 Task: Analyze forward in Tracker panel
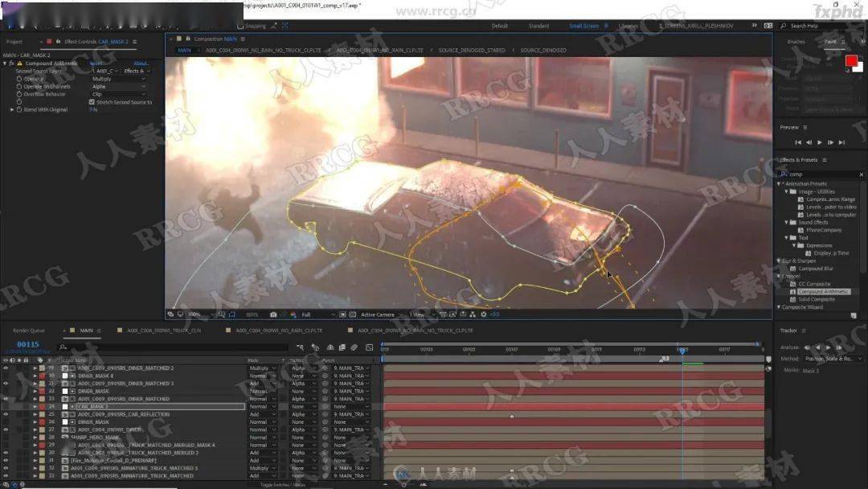pos(828,347)
